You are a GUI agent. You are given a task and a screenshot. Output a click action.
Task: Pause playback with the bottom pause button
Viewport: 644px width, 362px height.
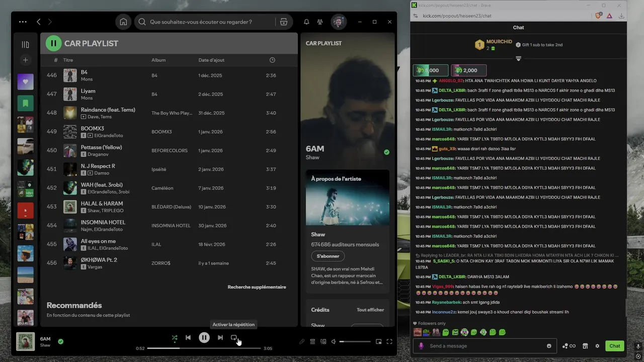point(204,338)
